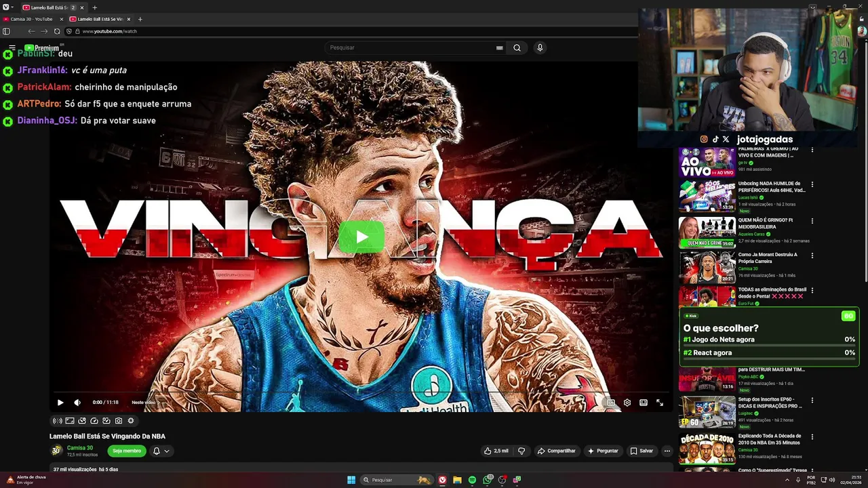Go forward with the browser forward arrow
Viewport: 868px width, 488px height.
pyautogui.click(x=44, y=31)
